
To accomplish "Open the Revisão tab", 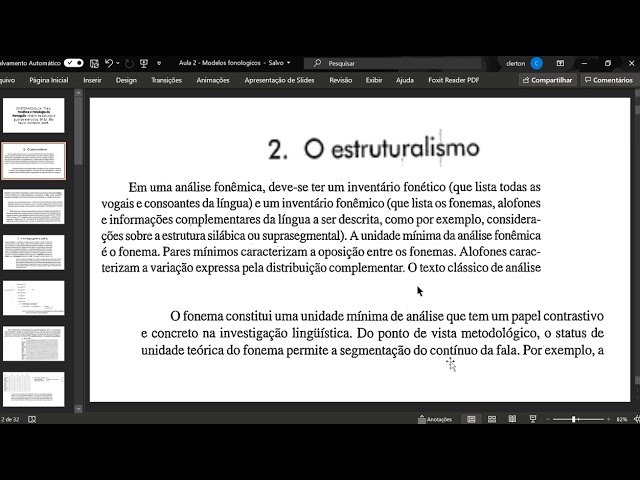I will pyautogui.click(x=341, y=80).
